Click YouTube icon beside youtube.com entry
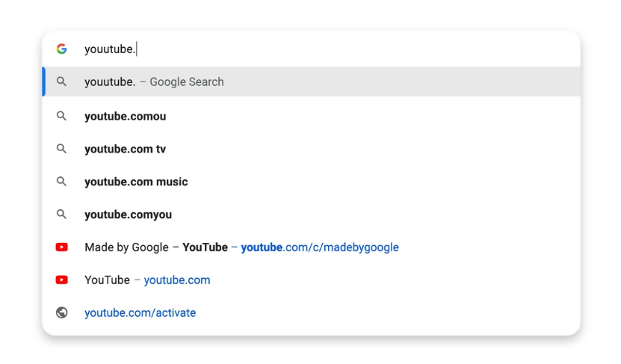Screen dimensions: 621x364 coord(61,280)
